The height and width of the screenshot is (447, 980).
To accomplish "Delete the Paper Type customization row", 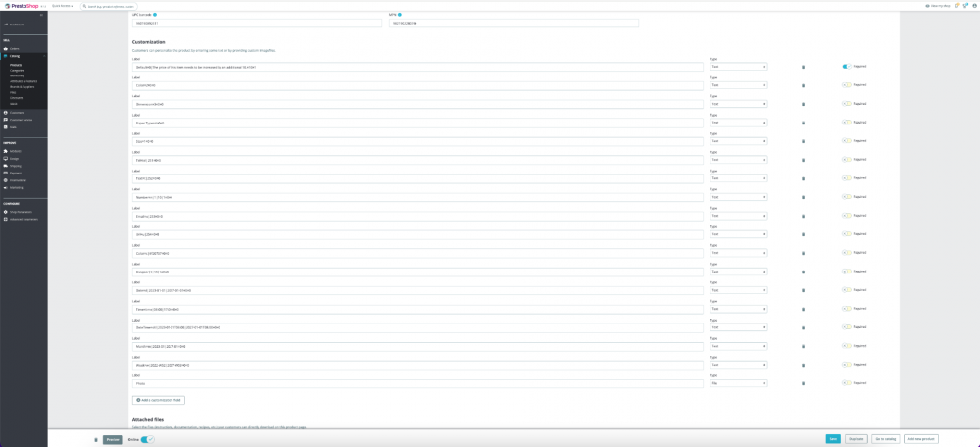I will [x=804, y=123].
